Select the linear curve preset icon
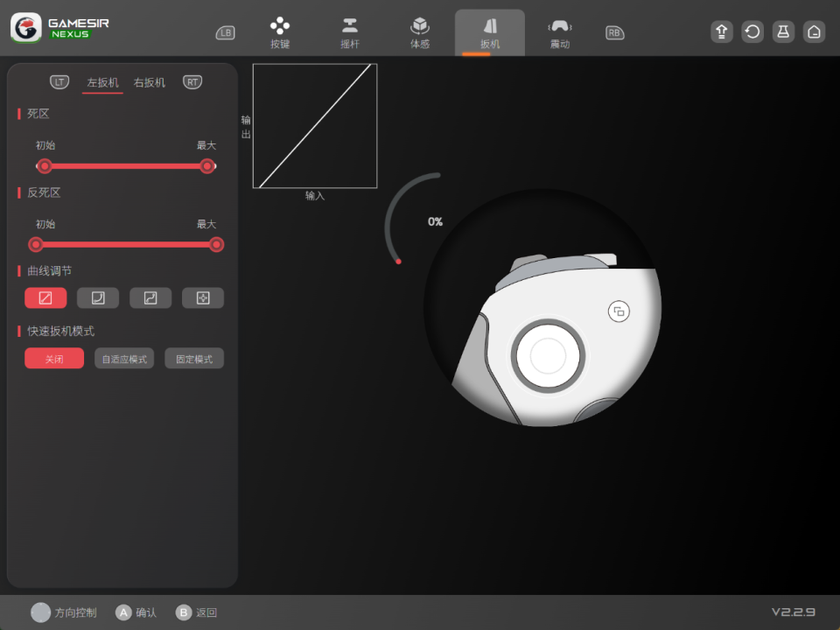Viewport: 840px width, 630px height. [45, 298]
